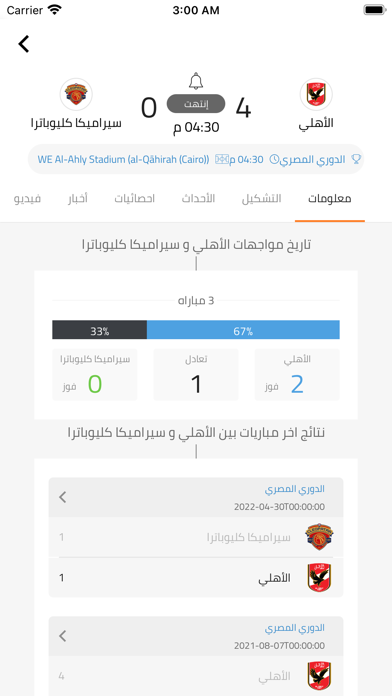Expand the 2021-08-07 match chevron
This screenshot has width=392, height=696.
[63, 636]
